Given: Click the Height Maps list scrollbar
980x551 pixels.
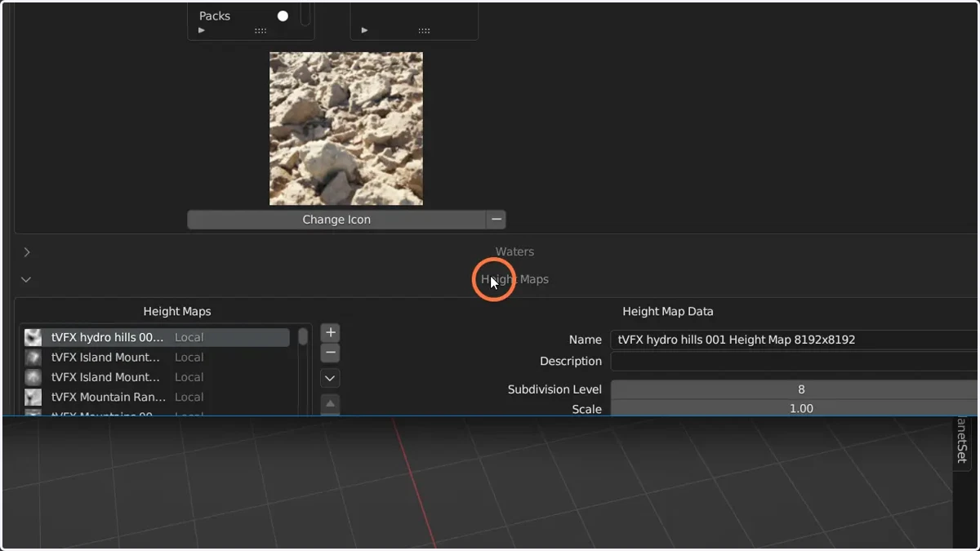Looking at the screenshot, I should click(303, 336).
